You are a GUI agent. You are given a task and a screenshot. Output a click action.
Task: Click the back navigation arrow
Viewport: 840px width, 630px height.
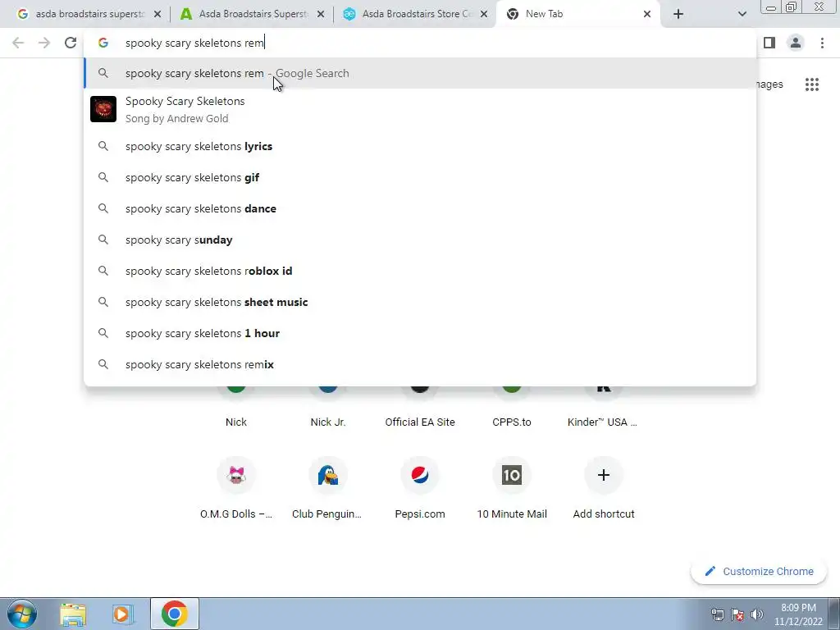(18, 43)
